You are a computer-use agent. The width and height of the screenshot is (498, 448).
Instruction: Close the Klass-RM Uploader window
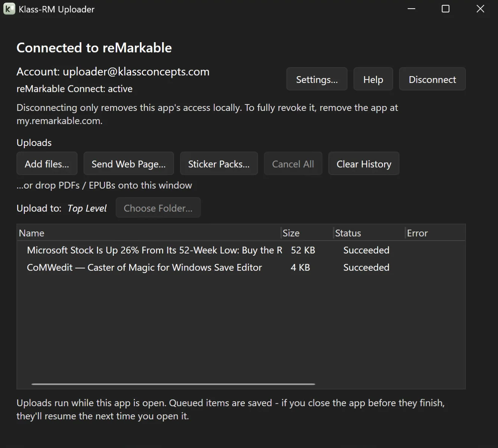coord(480,9)
